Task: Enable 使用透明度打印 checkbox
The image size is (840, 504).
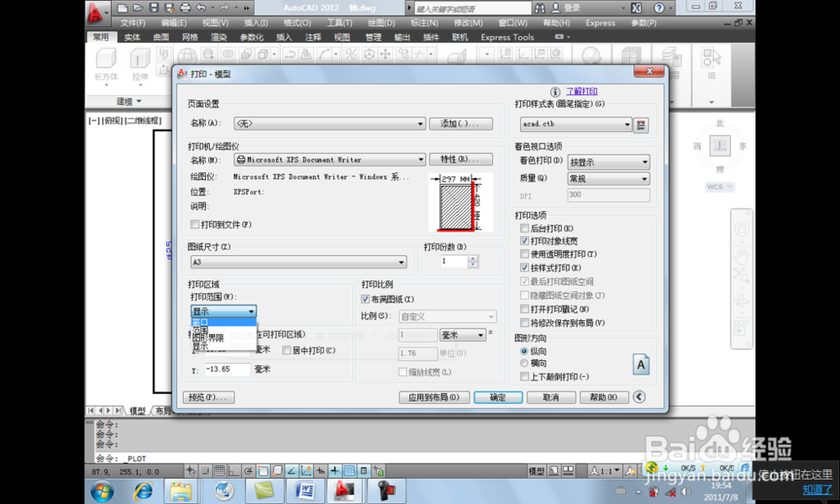Action: coord(524,254)
